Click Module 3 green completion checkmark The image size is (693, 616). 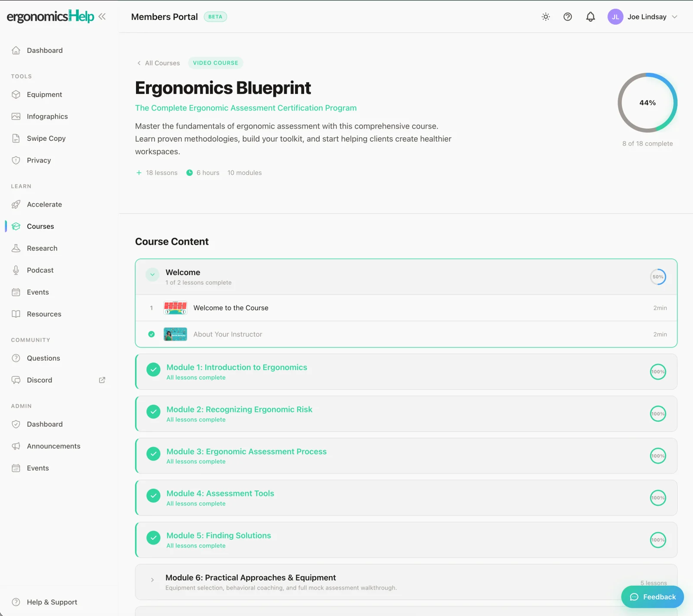tap(153, 454)
